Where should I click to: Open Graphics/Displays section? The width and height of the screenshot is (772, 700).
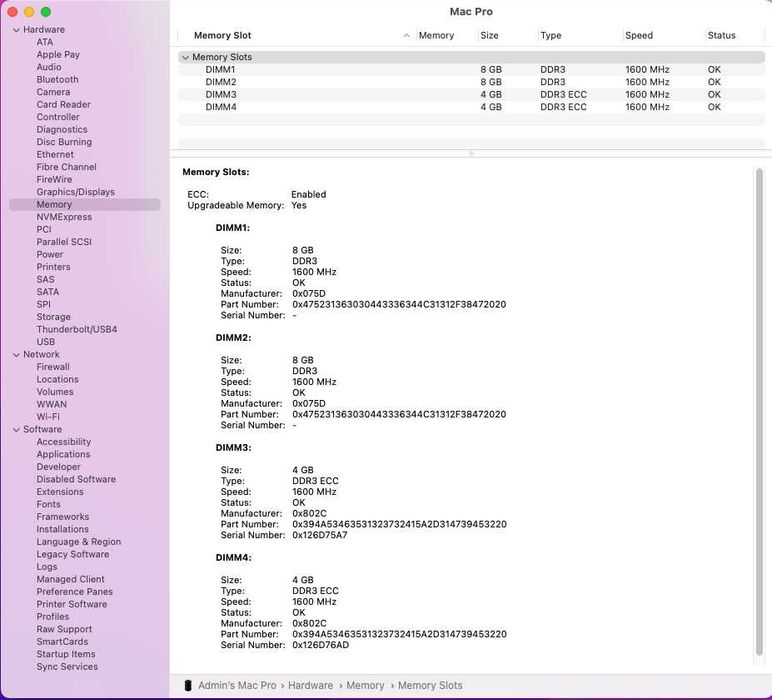pyautogui.click(x=75, y=192)
